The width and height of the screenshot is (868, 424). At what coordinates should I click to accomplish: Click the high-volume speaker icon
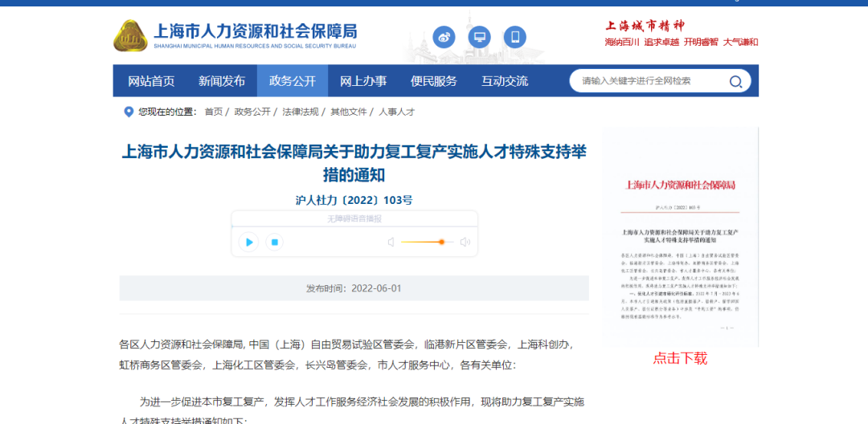[x=465, y=242]
